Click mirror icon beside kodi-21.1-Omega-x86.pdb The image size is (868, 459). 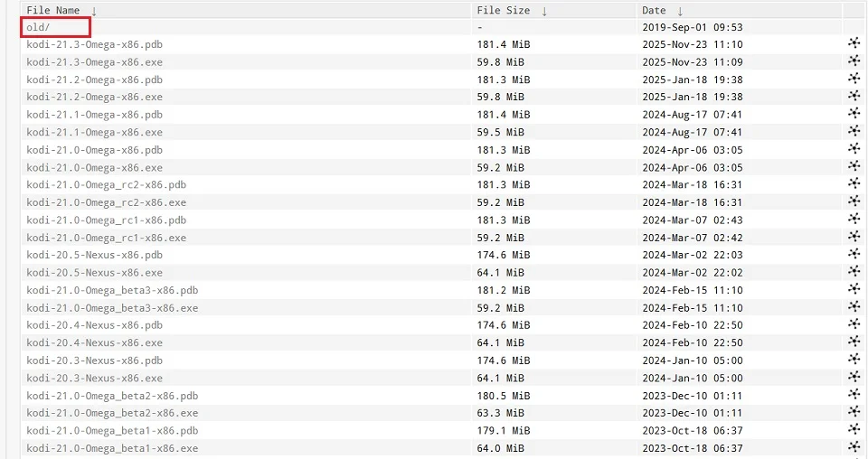coord(854,115)
